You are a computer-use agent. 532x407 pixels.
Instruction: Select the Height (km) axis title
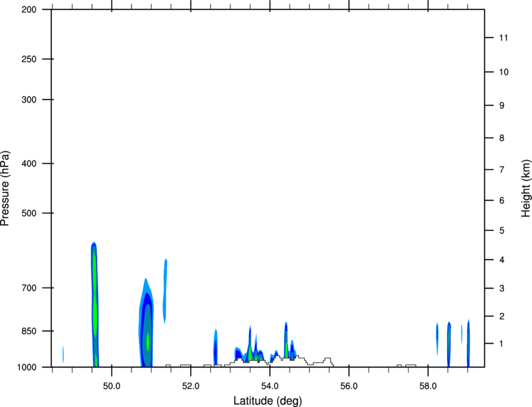pyautogui.click(x=526, y=188)
